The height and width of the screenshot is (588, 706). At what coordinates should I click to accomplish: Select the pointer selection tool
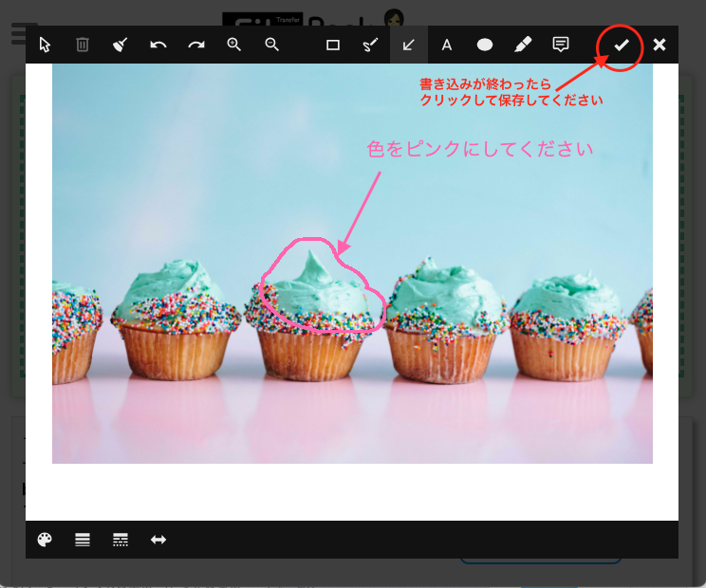click(x=45, y=45)
